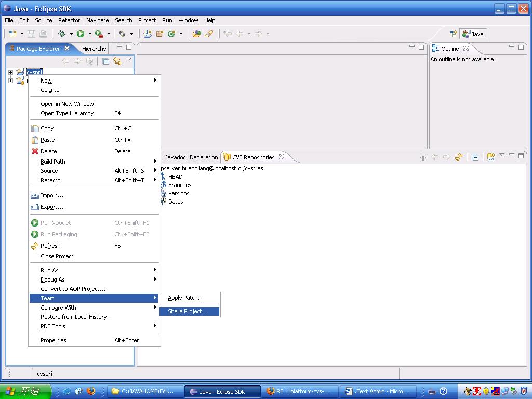The width and height of the screenshot is (532, 399).
Task: Open the File menu
Action: (9, 20)
